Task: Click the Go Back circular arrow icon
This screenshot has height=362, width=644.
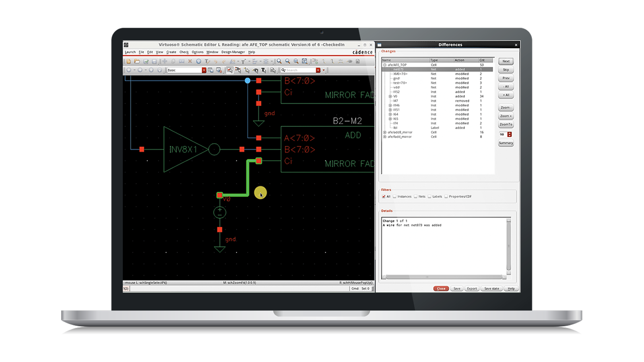Action: 129,70
